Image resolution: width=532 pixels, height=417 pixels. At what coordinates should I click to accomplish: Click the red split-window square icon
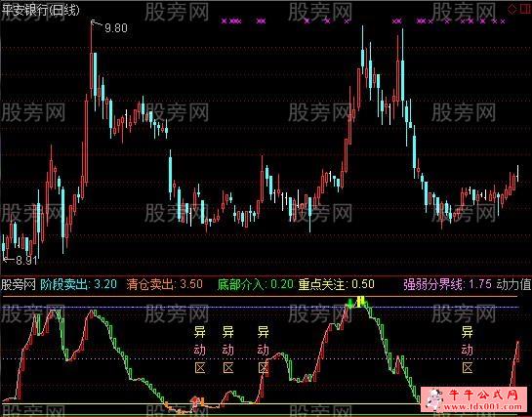525,10
